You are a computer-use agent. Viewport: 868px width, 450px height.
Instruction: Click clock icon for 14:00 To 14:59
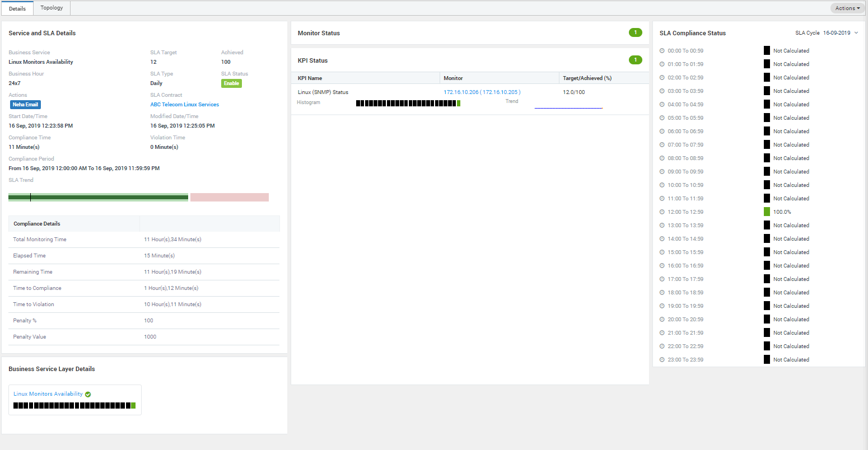click(x=662, y=239)
